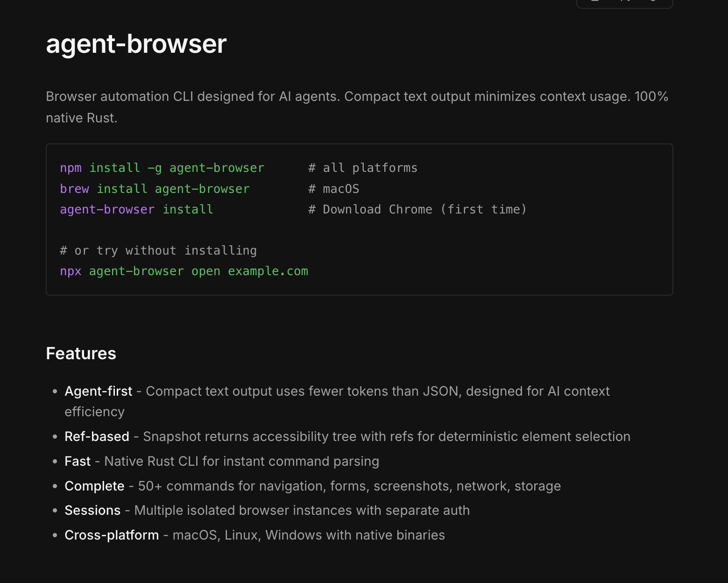Click the bold "Sessions" feature label
This screenshot has width=728, height=583.
click(x=92, y=510)
